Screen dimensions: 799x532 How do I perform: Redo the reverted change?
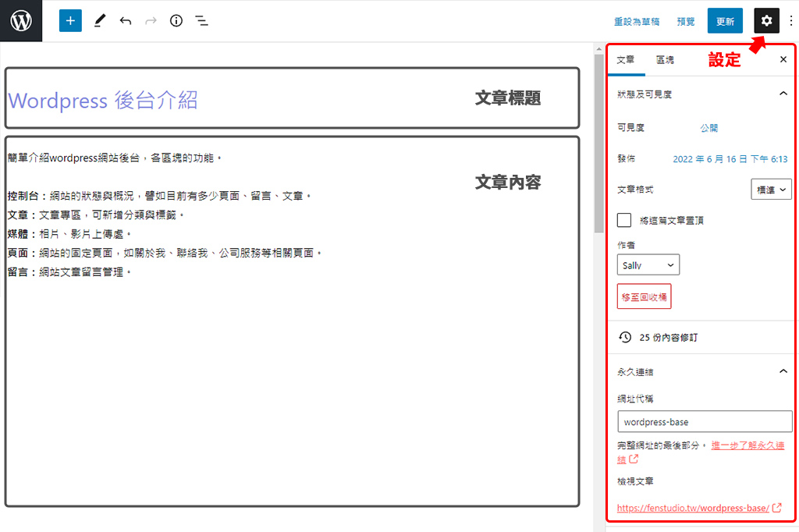tap(151, 21)
